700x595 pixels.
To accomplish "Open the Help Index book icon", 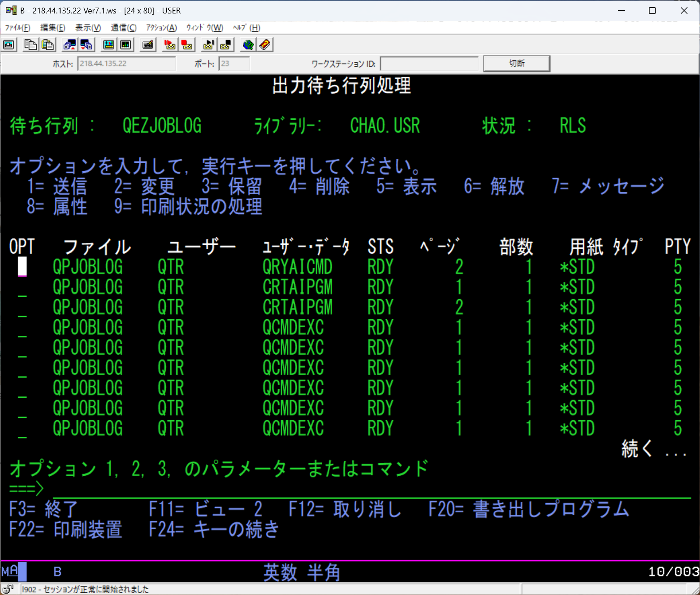I will pos(265,44).
